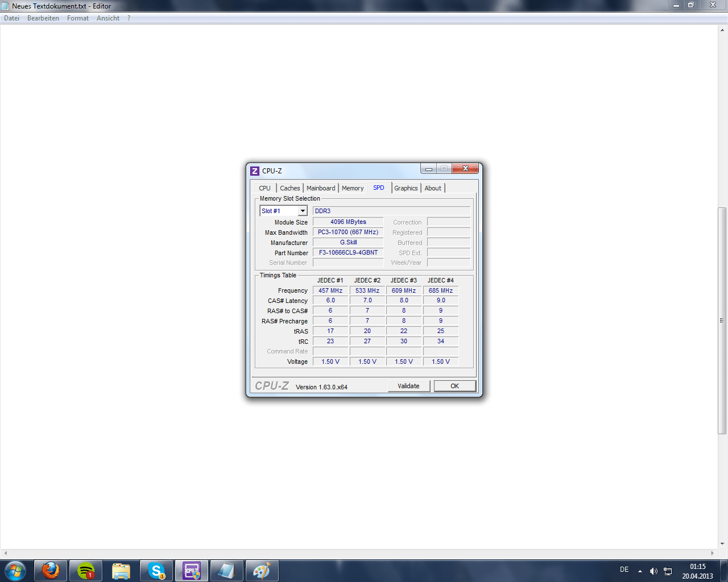728x582 pixels.
Task: Click the tRAS value 20
Action: tap(367, 331)
